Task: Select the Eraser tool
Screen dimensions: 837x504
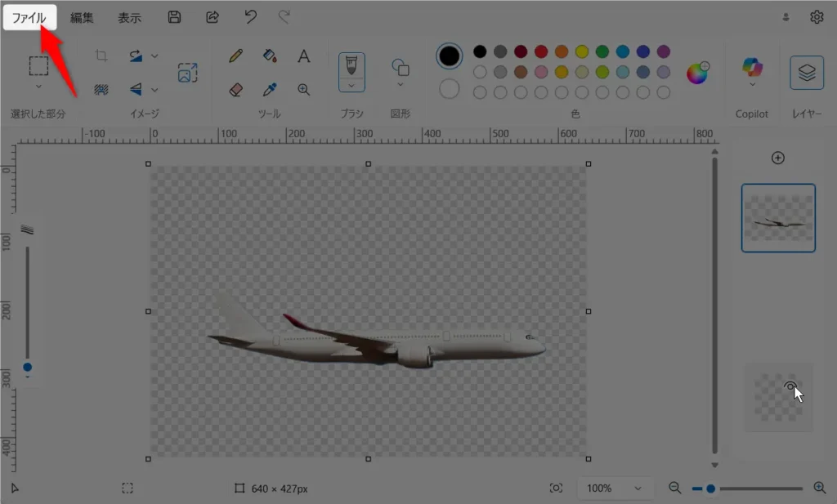Action: (235, 90)
